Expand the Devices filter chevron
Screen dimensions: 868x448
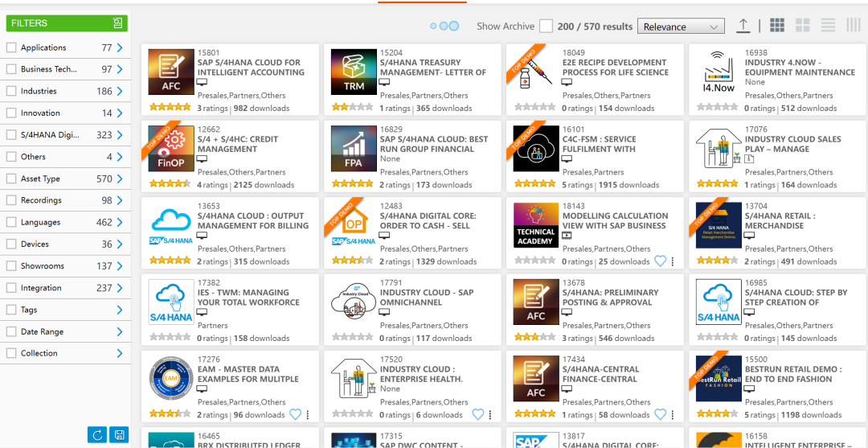pos(120,245)
